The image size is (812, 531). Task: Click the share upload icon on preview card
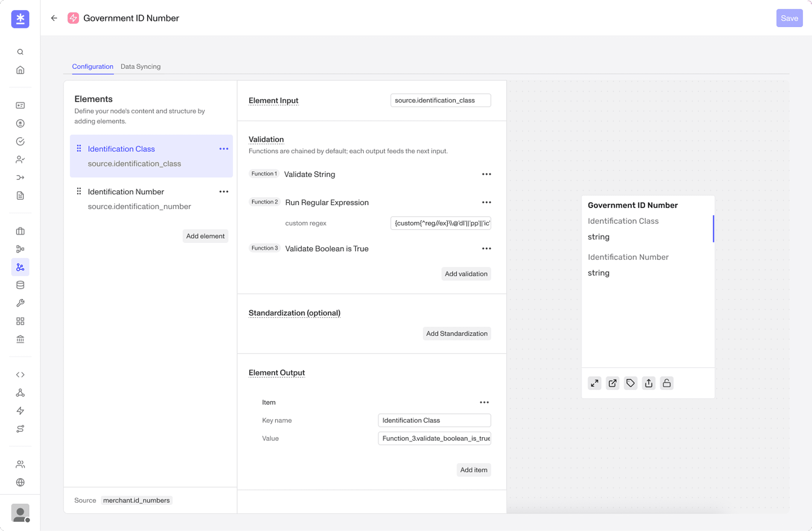pos(649,383)
